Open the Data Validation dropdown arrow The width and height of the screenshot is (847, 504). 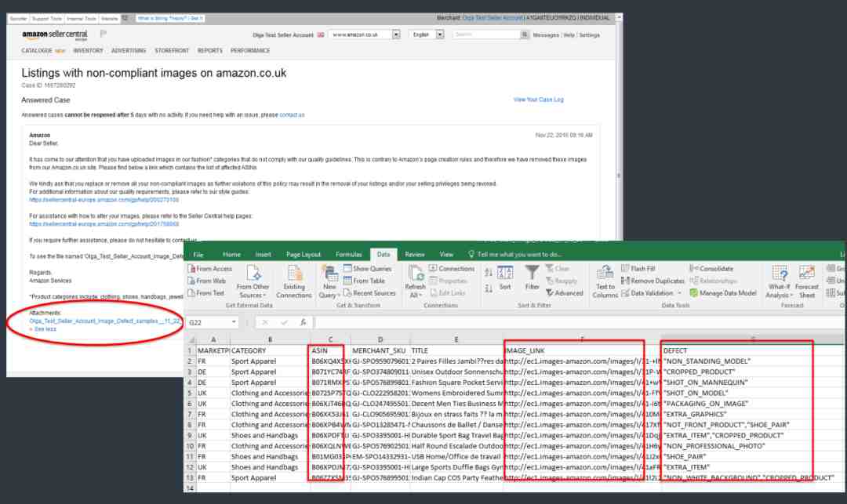coord(679,293)
